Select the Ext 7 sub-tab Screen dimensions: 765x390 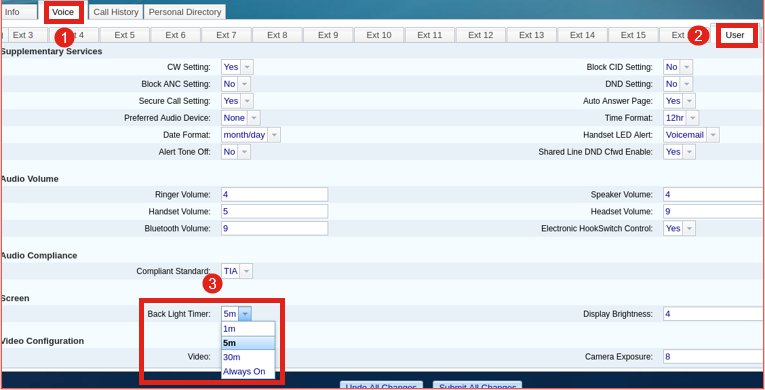coord(226,35)
